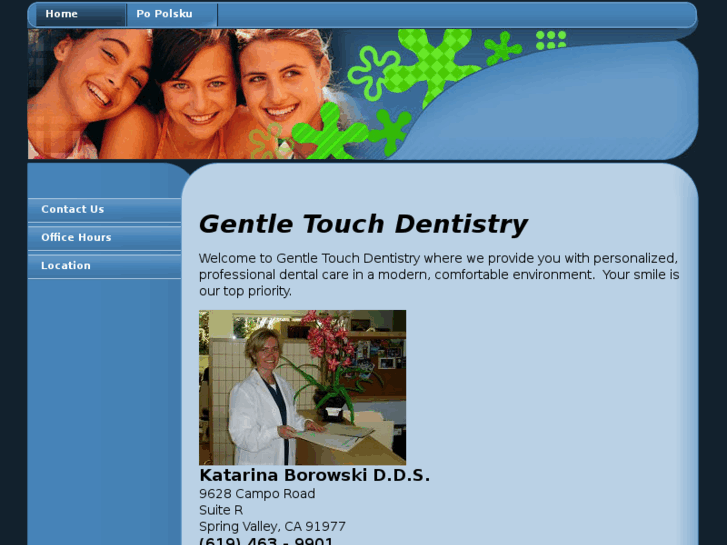727x545 pixels.
Task: Click the dentist office photo
Action: pos(302,388)
